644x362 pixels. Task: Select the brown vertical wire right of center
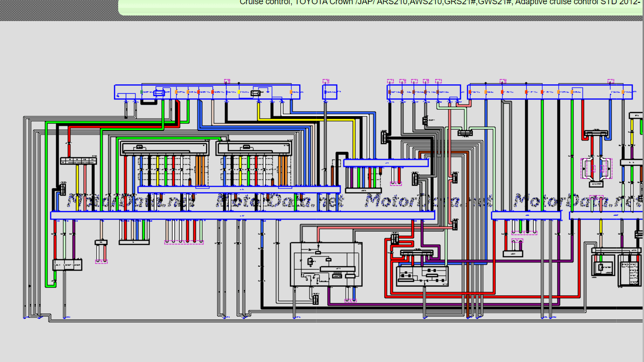click(x=468, y=234)
